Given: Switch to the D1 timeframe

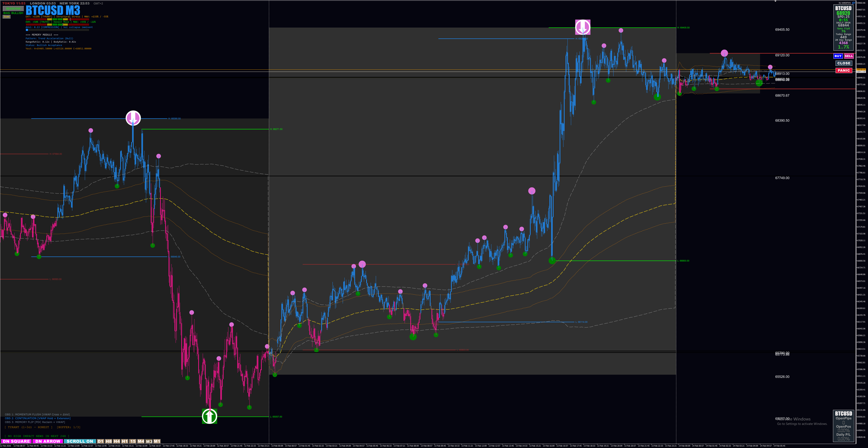Looking at the screenshot, I should tap(100, 441).
